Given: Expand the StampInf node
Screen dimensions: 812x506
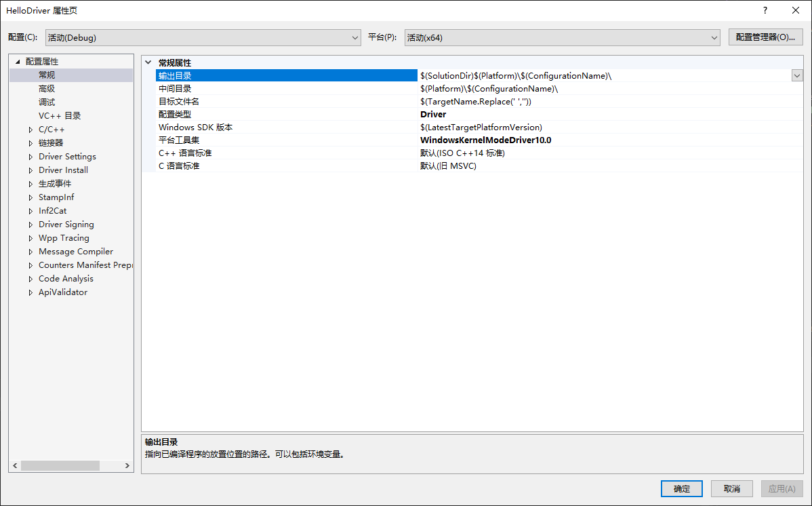Looking at the screenshot, I should [x=30, y=197].
